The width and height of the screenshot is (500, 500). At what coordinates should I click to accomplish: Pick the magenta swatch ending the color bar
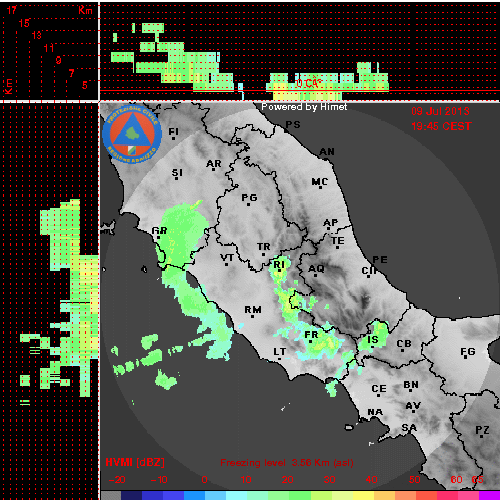coord(489,496)
